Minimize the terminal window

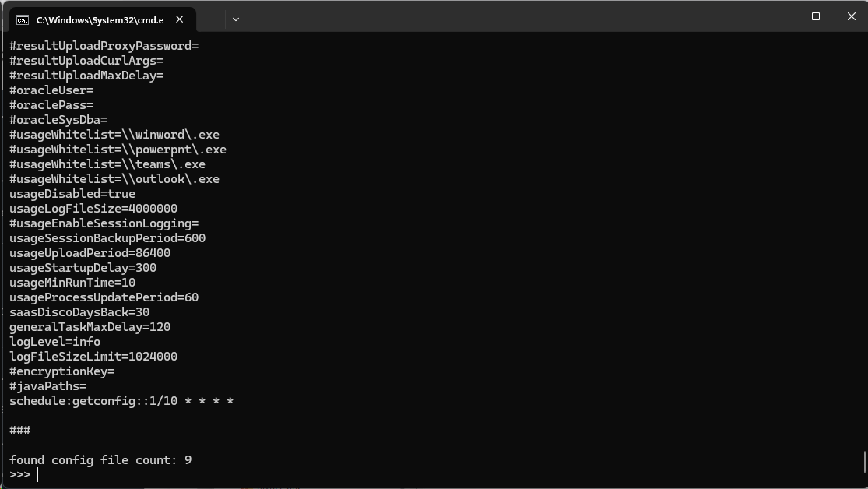pos(780,16)
